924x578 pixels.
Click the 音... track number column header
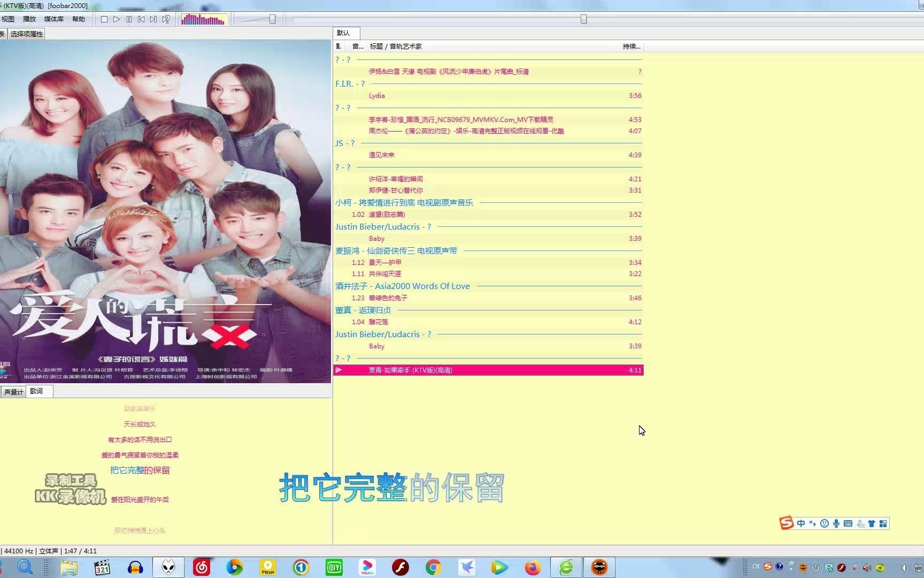[358, 47]
